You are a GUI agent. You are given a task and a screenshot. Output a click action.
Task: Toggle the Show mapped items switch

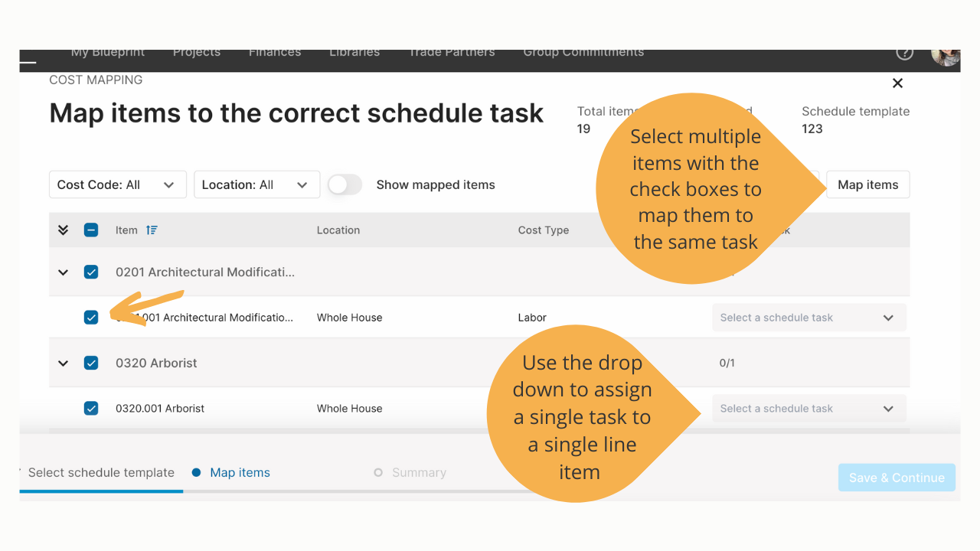pos(345,184)
